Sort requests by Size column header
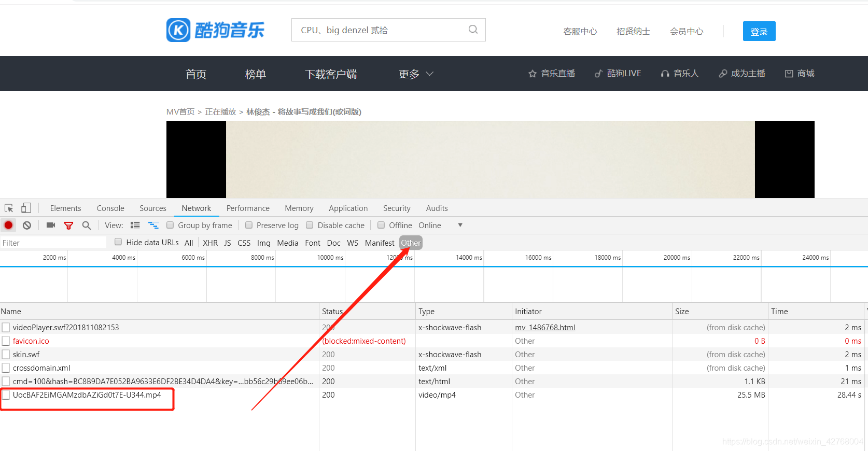 (x=720, y=311)
